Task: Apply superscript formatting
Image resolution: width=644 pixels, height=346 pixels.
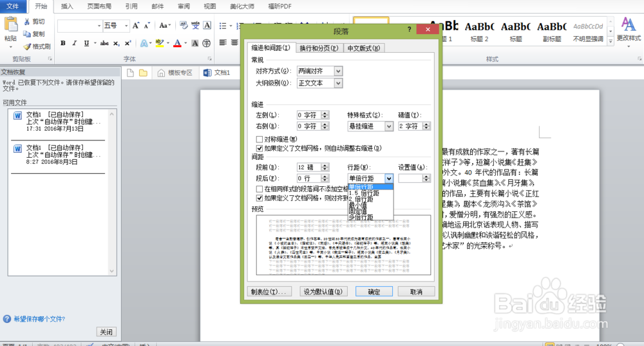Action: point(128,43)
